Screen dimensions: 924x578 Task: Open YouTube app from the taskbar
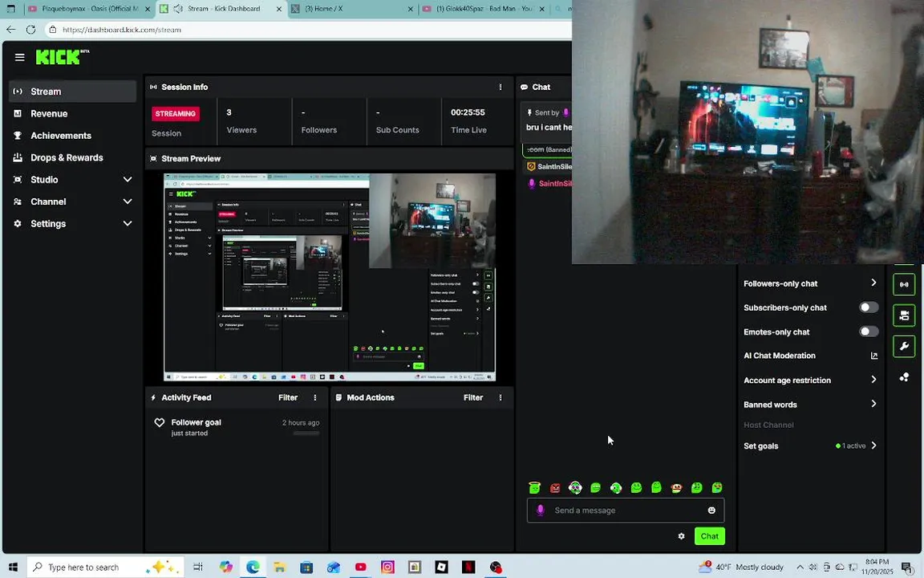tap(361, 567)
